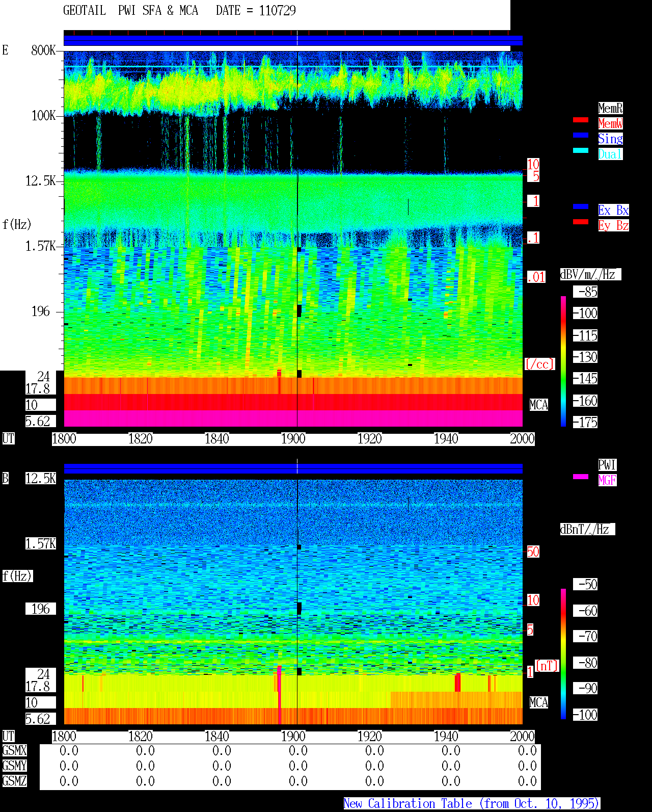Click the 1820 UT label under E spectrogram
652x812 pixels.
[x=141, y=439]
